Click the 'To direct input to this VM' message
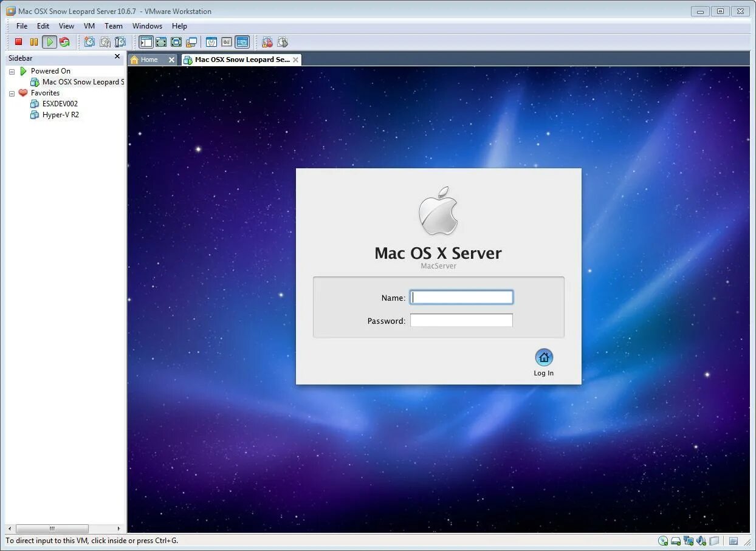756x551 pixels. pyautogui.click(x=92, y=541)
